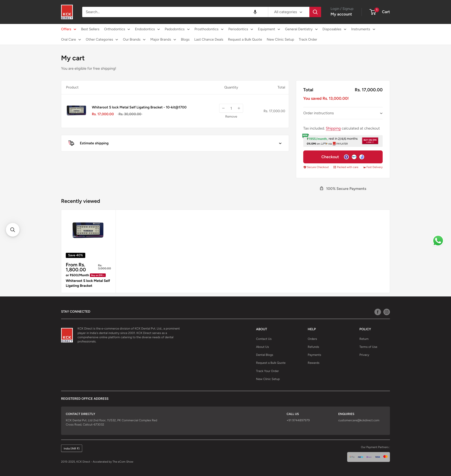Click the red search magnifier button
This screenshot has width=451, height=476.
pos(315,12)
